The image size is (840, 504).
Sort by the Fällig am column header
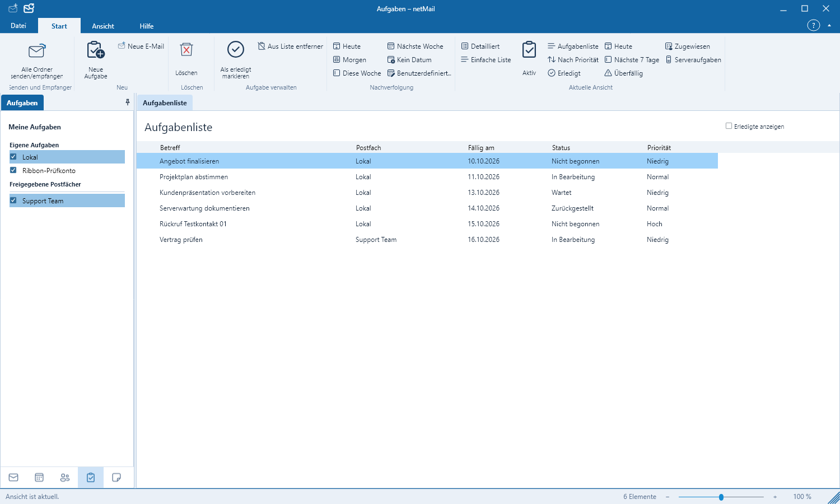pos(481,148)
